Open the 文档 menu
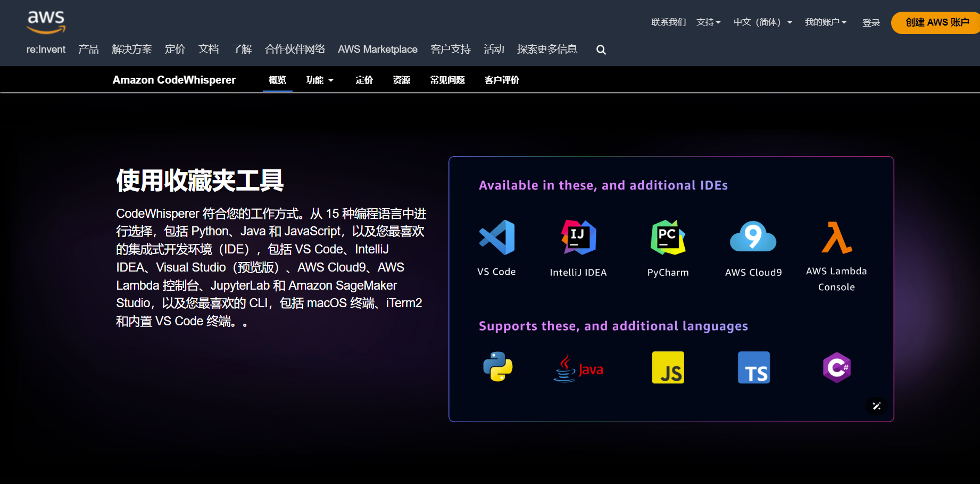This screenshot has height=484, width=980. click(209, 50)
